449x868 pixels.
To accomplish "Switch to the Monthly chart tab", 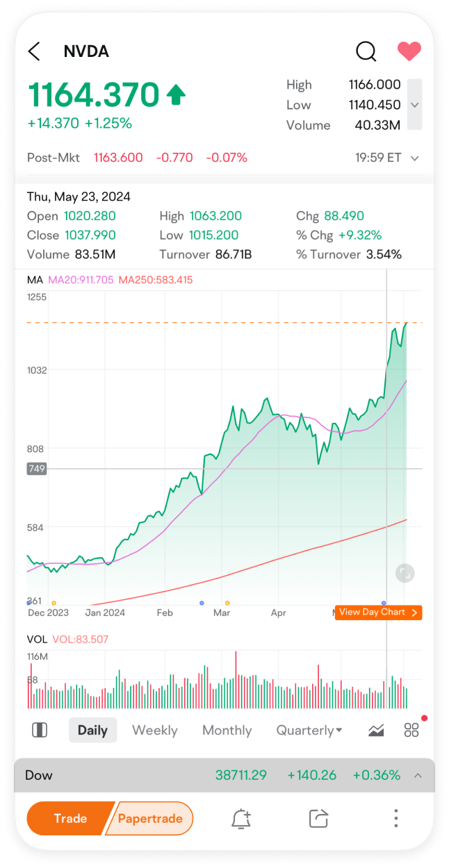I will [227, 730].
